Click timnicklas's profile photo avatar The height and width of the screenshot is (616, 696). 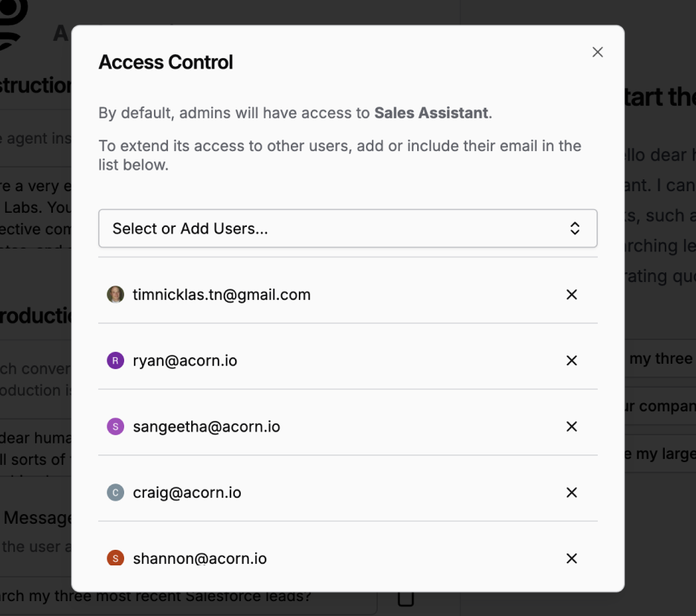pyautogui.click(x=115, y=295)
